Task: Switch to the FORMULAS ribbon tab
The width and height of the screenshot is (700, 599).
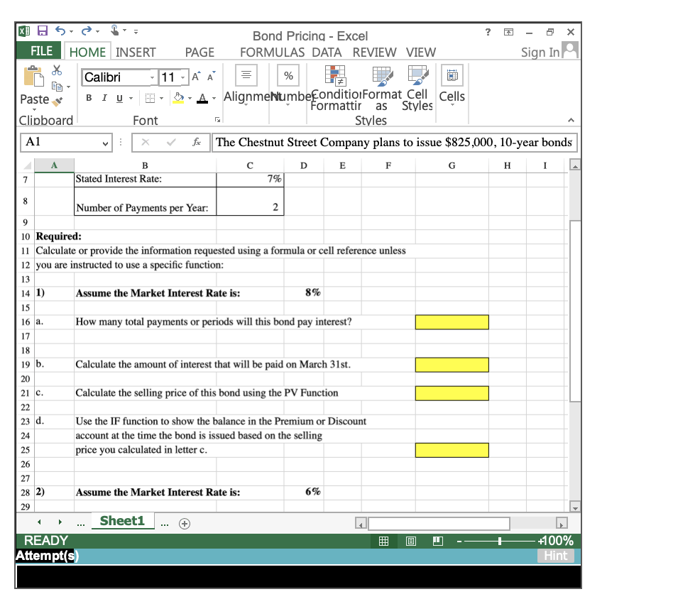Action: point(272,52)
